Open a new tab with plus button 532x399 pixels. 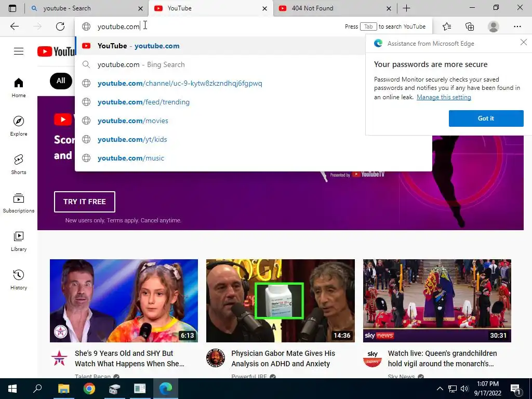pyautogui.click(x=406, y=8)
